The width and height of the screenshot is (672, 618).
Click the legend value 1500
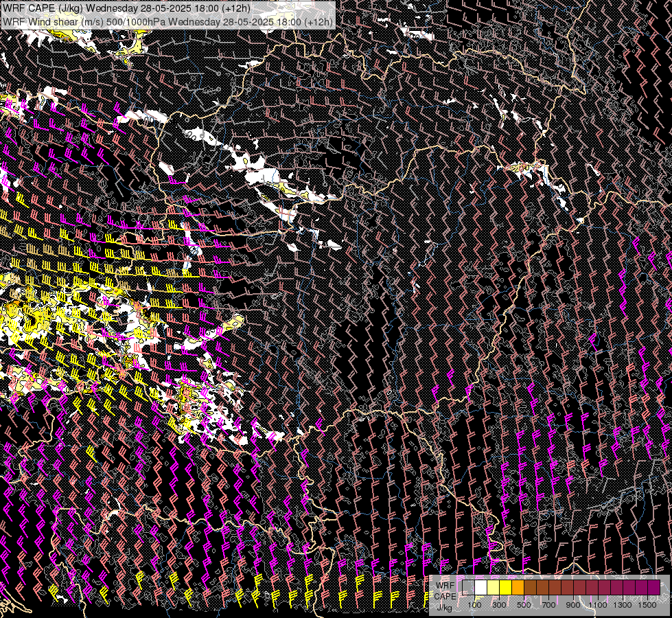(x=647, y=605)
